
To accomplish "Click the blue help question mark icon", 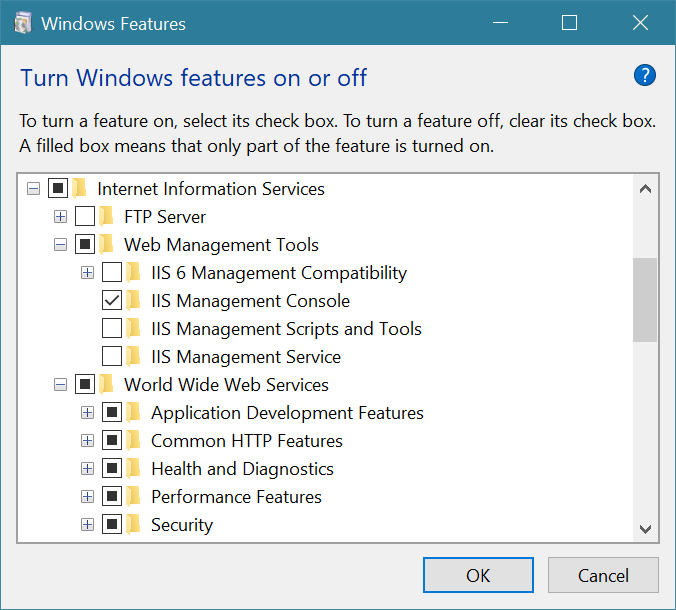I will (x=645, y=76).
